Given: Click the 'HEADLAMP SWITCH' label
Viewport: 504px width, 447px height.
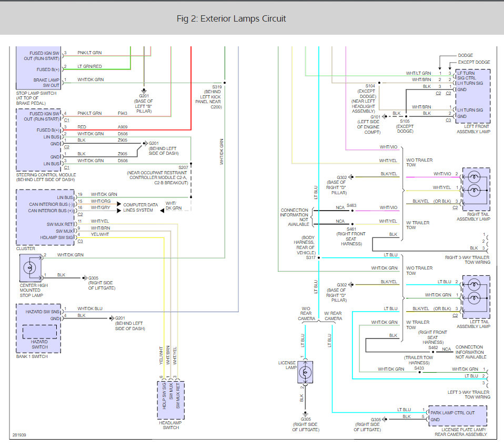Looking at the screenshot, I should [x=170, y=425].
